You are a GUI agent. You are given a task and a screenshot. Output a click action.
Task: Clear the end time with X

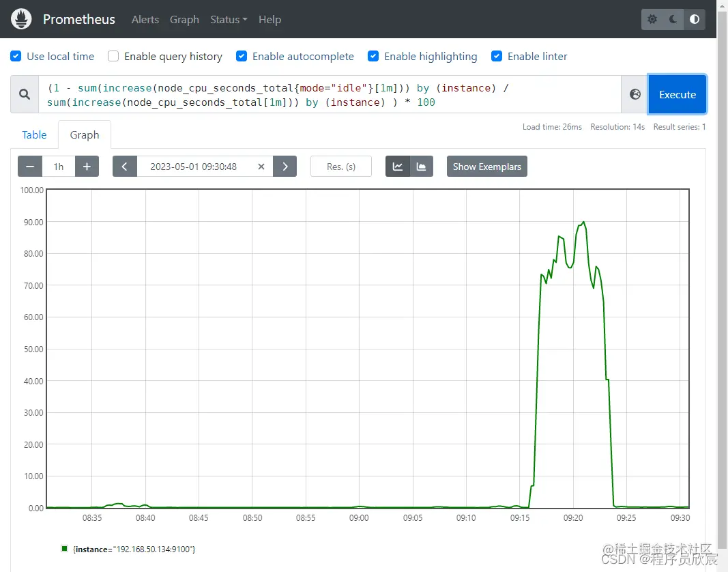(x=261, y=167)
